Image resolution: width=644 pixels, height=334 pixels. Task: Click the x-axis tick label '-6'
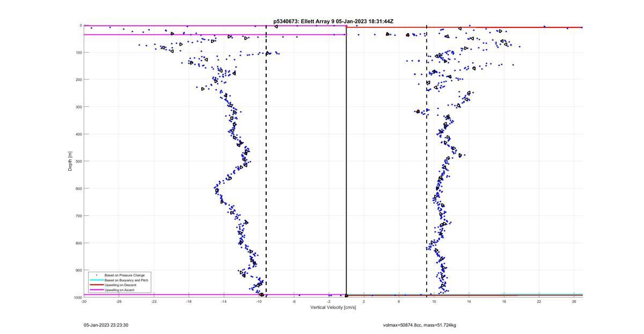tap(294, 302)
